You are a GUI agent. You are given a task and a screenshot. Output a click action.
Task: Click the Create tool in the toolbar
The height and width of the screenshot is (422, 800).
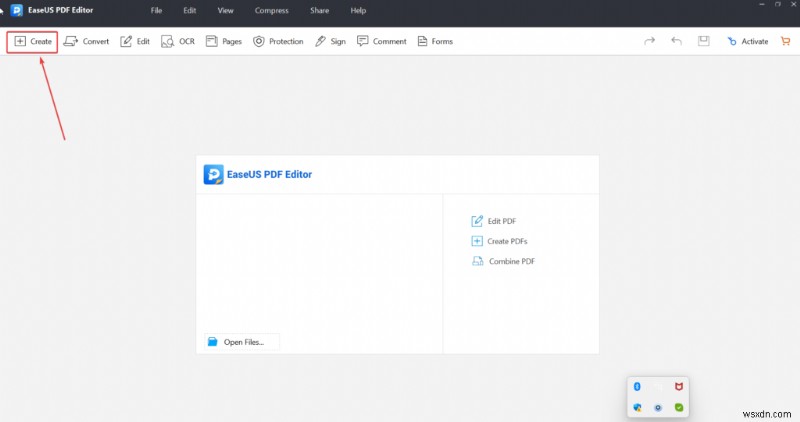pos(33,41)
